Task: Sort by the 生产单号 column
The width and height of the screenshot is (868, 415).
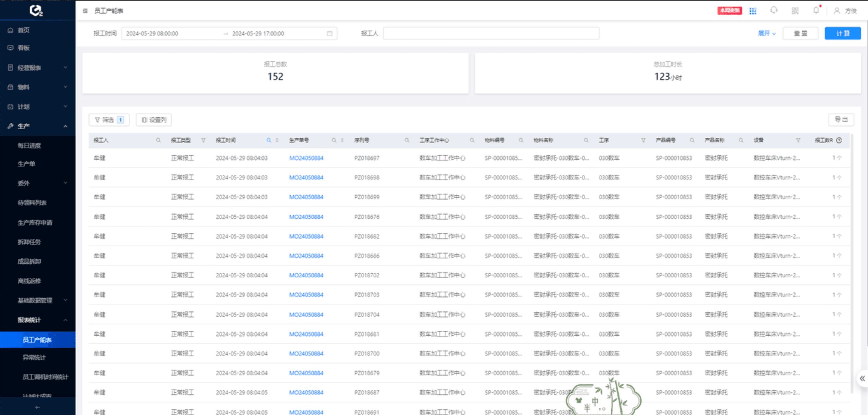Action: coord(342,140)
